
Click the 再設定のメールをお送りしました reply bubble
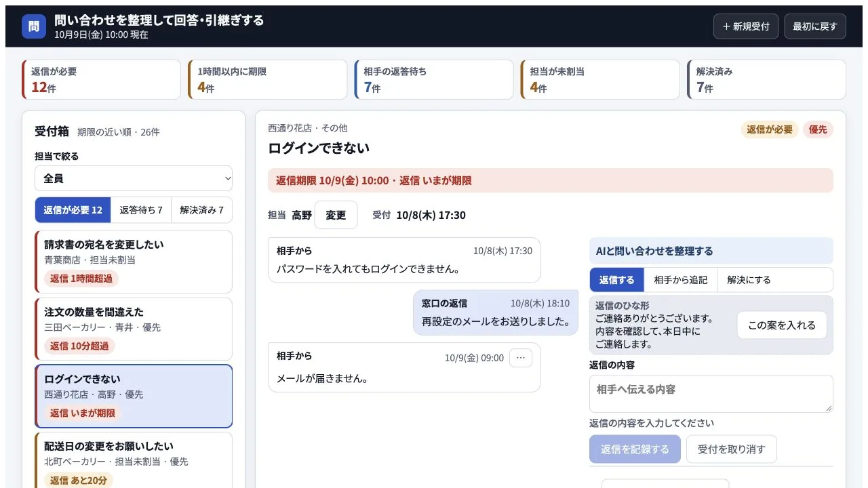tap(496, 312)
